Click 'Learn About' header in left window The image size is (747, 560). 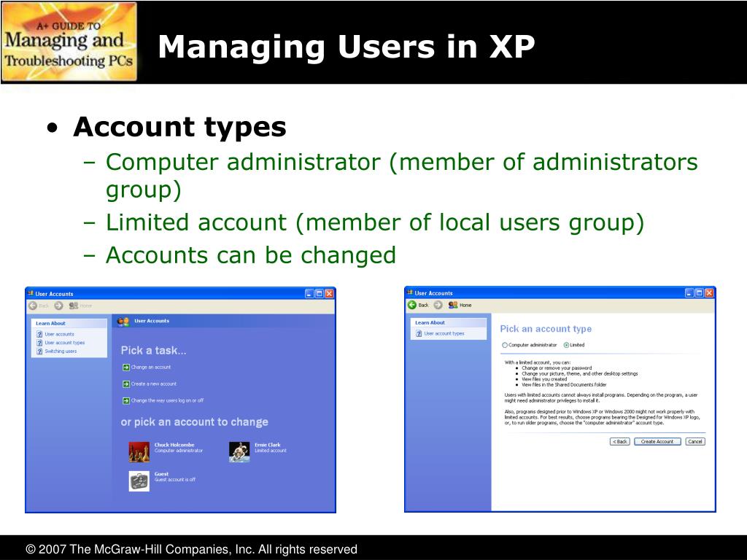(x=50, y=323)
